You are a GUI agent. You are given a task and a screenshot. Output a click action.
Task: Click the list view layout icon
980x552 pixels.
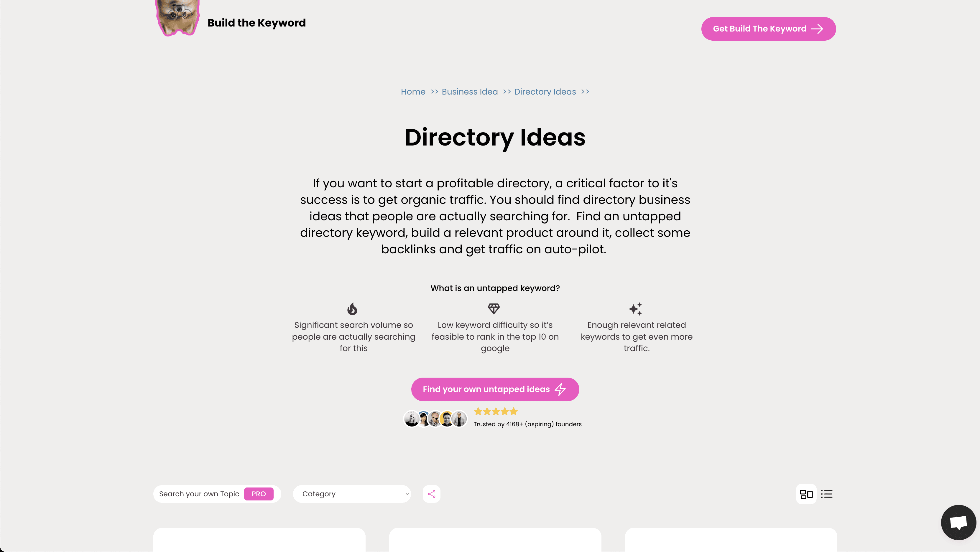pyautogui.click(x=826, y=493)
